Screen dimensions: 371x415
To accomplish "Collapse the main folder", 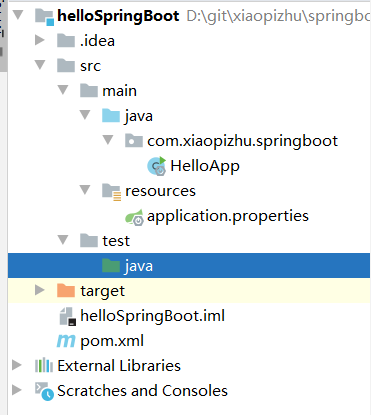I will [x=63, y=90].
